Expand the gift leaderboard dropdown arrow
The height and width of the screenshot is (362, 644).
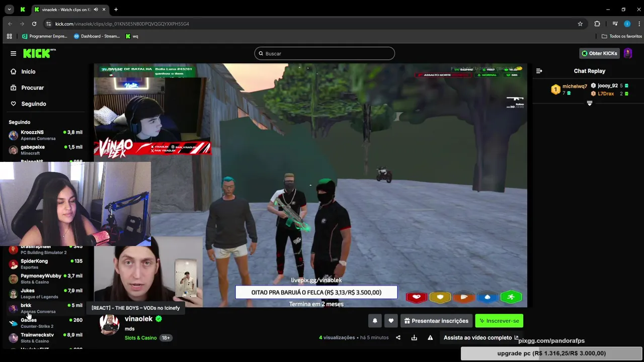pos(590,103)
